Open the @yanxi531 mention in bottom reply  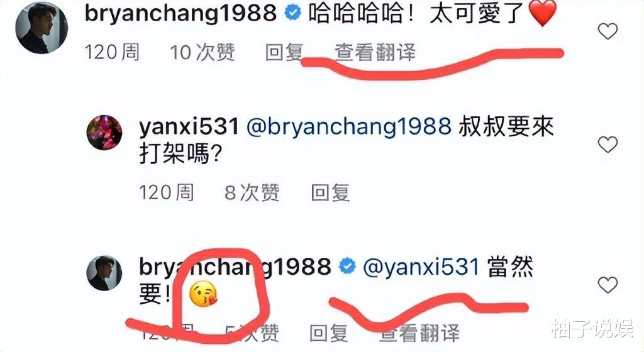(421, 267)
